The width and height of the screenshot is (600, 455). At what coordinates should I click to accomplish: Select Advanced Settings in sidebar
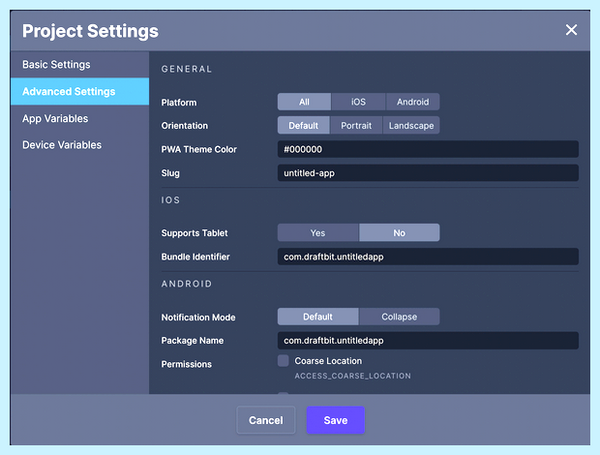point(80,91)
